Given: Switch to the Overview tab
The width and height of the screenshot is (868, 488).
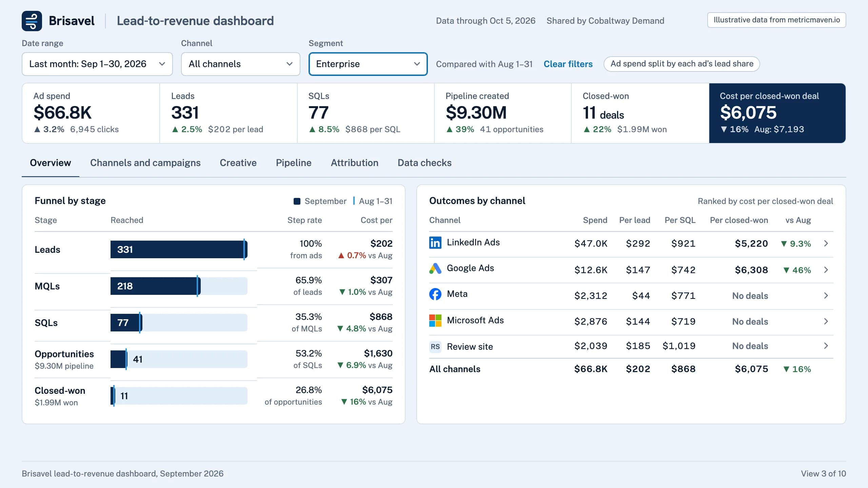Looking at the screenshot, I should [x=51, y=163].
